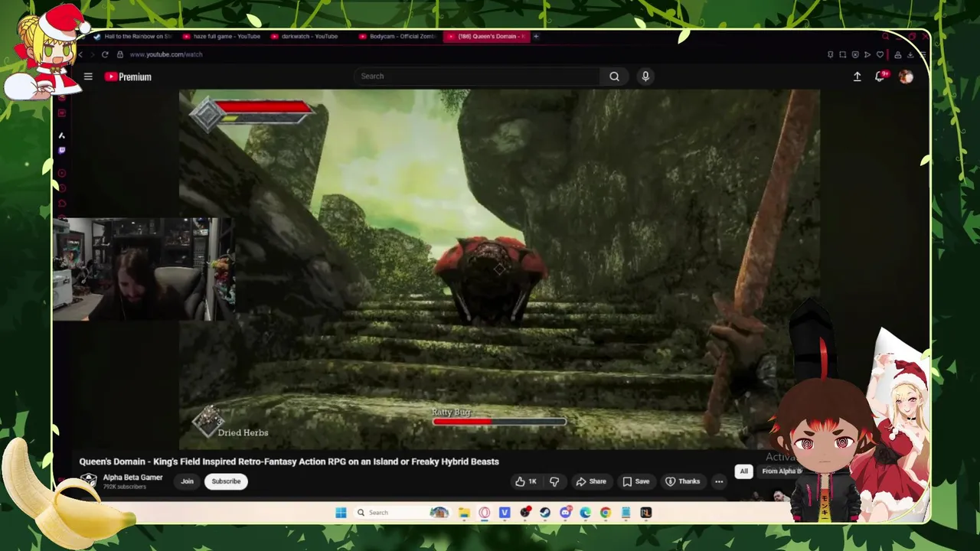Click the Join button
This screenshot has width=980, height=551.
187,481
